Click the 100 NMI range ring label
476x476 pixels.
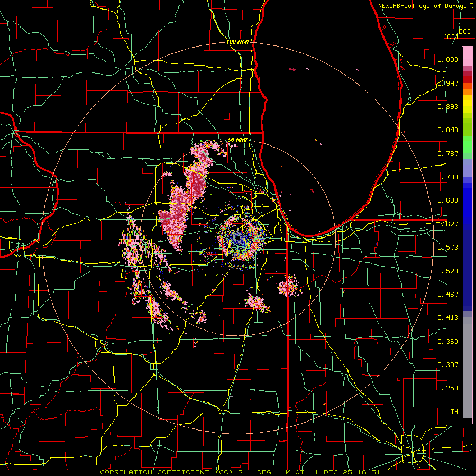coord(237,42)
